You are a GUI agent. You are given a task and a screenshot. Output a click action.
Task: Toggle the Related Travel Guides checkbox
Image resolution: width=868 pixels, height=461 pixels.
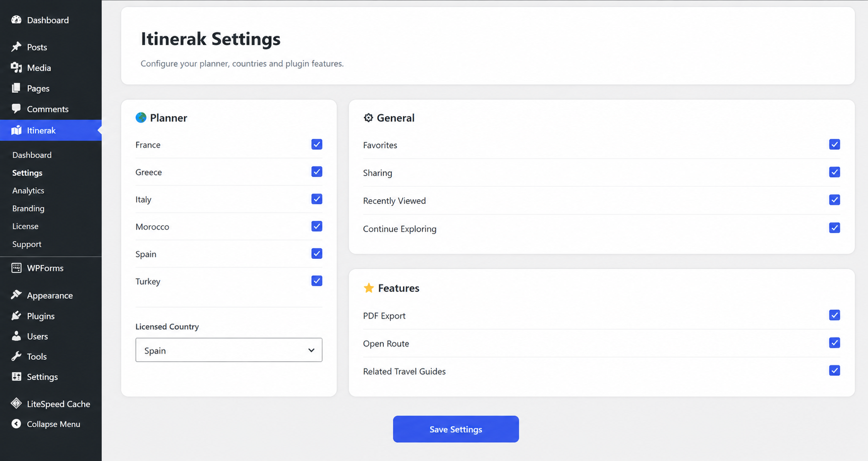(x=835, y=371)
